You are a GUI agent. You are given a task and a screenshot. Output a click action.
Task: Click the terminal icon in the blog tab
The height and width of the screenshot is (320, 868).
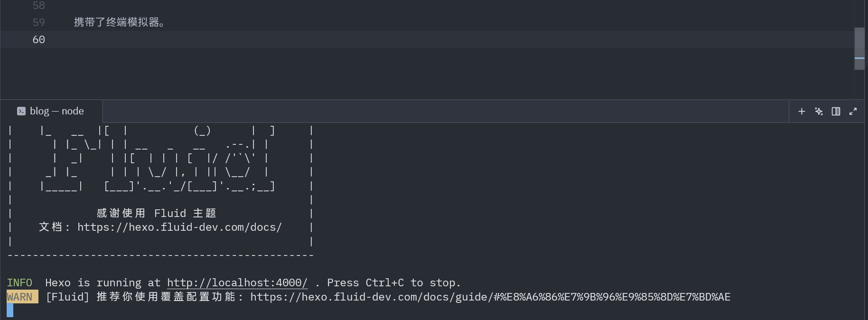click(21, 111)
